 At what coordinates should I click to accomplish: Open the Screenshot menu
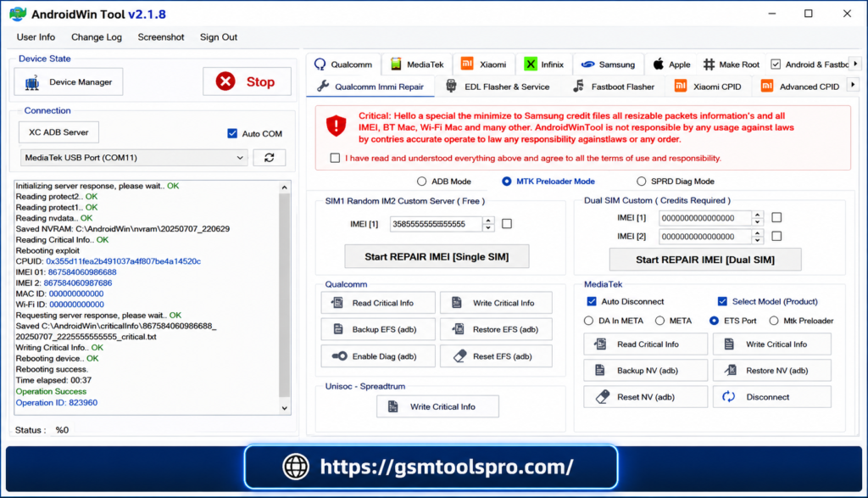(x=160, y=37)
